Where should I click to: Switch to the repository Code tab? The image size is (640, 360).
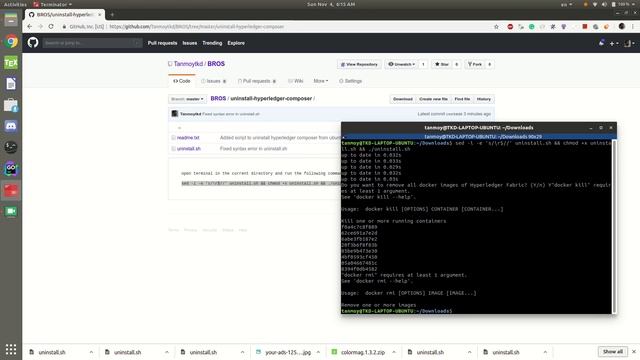(x=182, y=81)
